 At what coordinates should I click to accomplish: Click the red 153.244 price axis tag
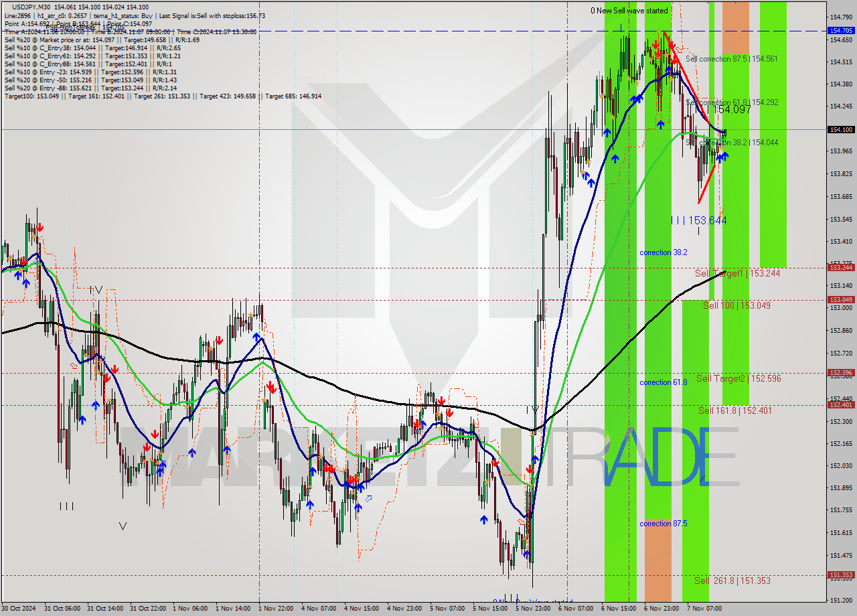[842, 267]
